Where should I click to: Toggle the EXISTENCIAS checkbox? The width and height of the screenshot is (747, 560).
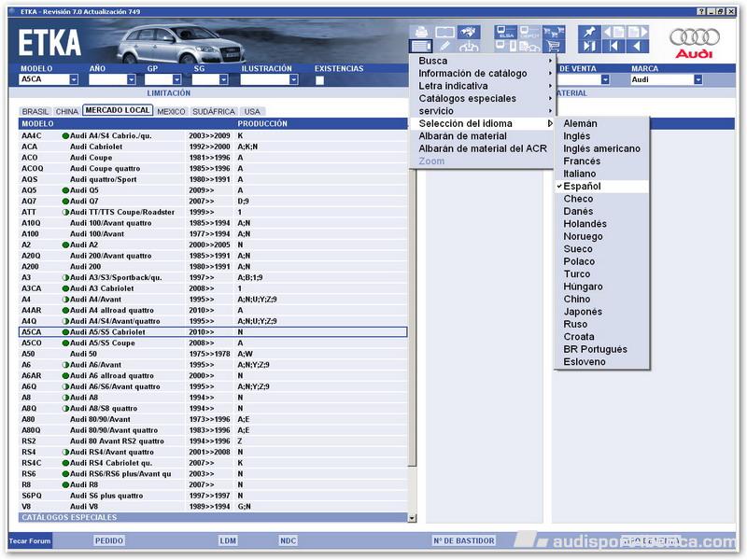[x=319, y=80]
